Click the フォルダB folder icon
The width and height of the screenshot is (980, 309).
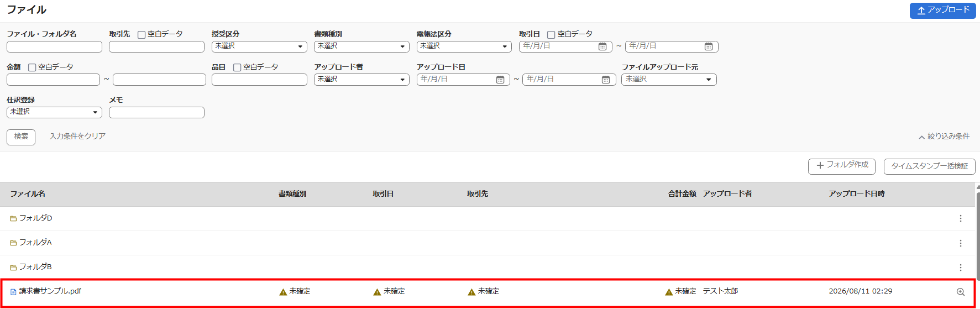pyautogui.click(x=13, y=268)
